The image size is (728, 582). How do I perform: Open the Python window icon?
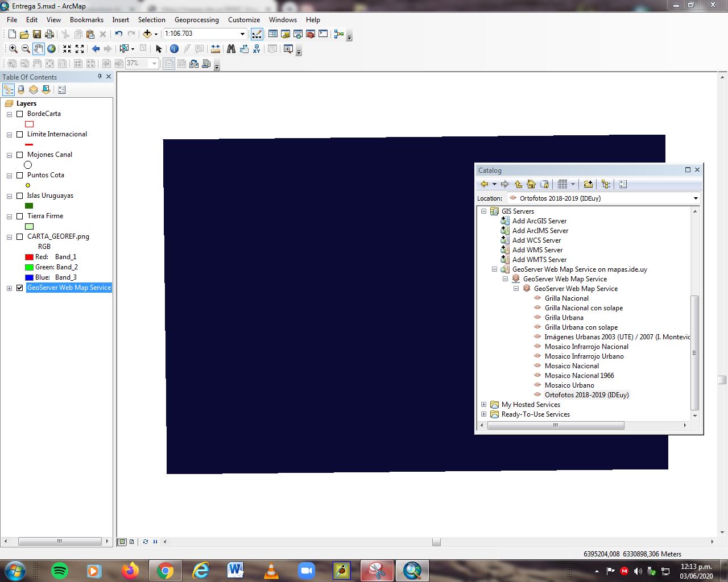click(x=323, y=34)
